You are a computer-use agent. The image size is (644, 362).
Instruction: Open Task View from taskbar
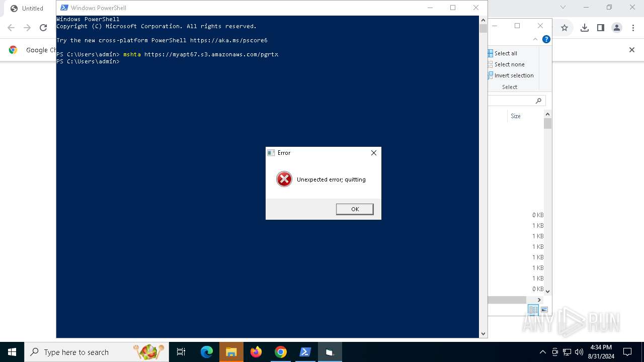(181, 352)
